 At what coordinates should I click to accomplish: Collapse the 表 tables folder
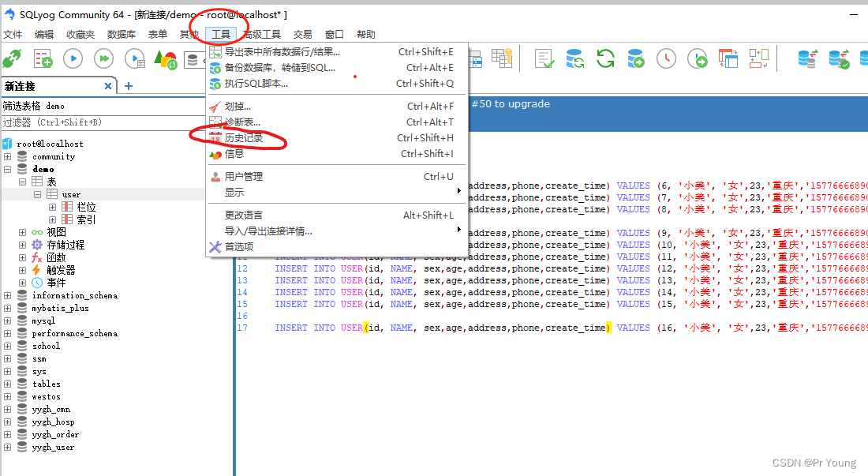tap(22, 182)
